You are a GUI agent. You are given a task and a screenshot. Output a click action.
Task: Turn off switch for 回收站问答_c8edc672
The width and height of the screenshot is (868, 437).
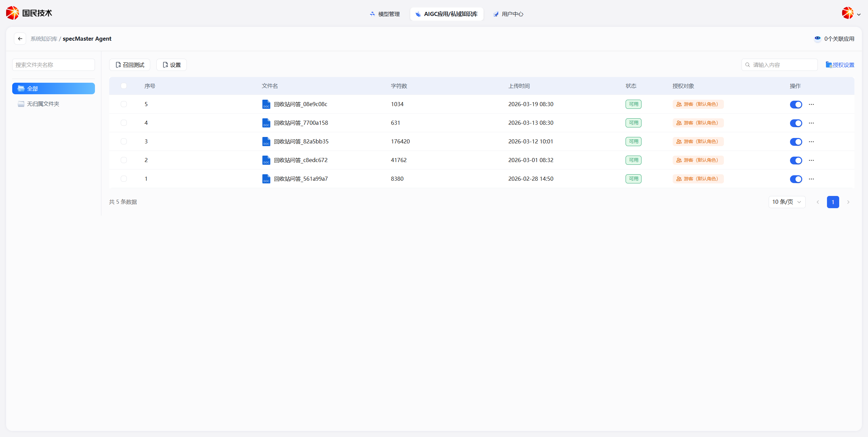coord(796,160)
